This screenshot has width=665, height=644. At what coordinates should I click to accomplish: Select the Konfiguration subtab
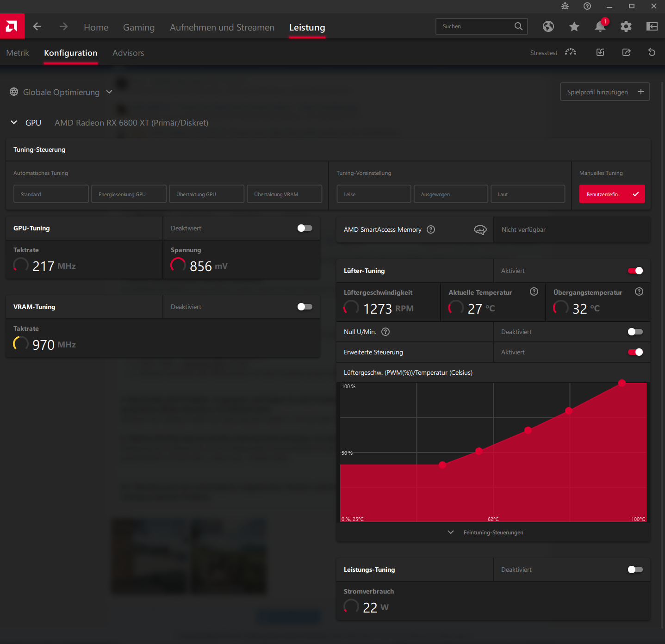pyautogui.click(x=71, y=53)
